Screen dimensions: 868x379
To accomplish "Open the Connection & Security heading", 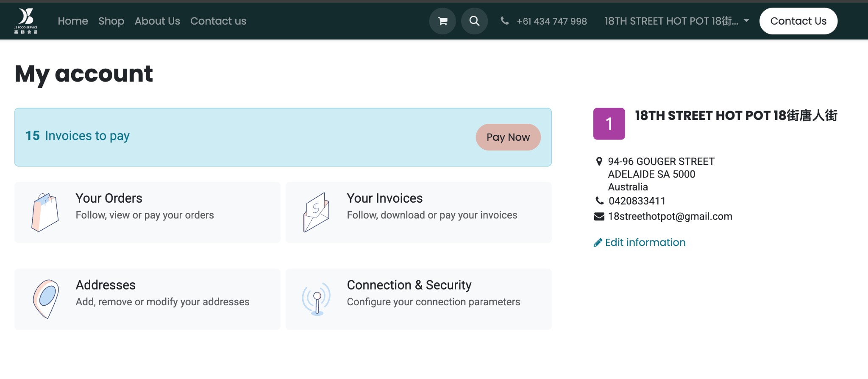I will tap(409, 285).
